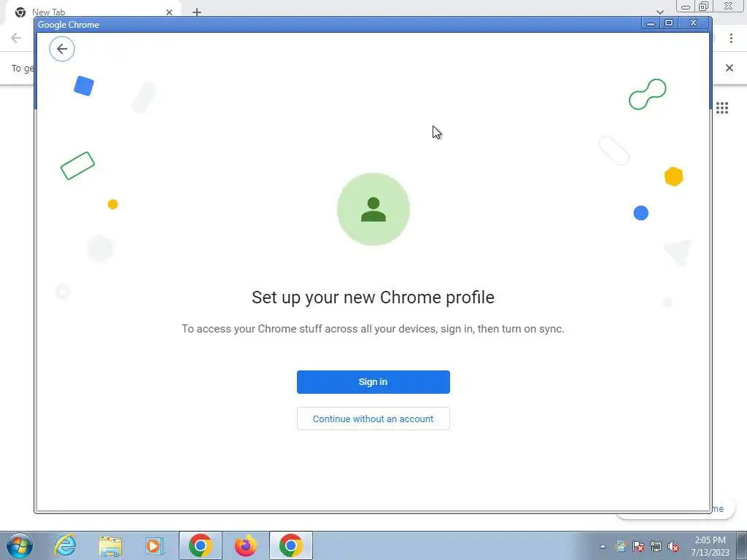Open Chrome's three-dot menu in background window
This screenshot has height=560, width=747.
731,38
